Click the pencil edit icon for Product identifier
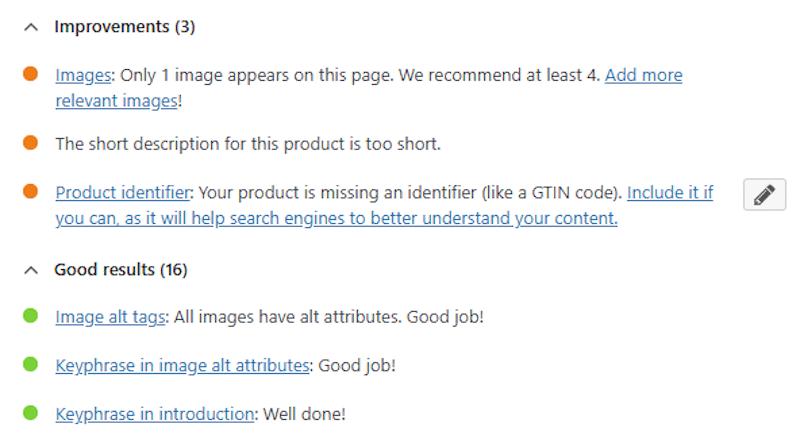The height and width of the screenshot is (439, 800). pos(764,195)
